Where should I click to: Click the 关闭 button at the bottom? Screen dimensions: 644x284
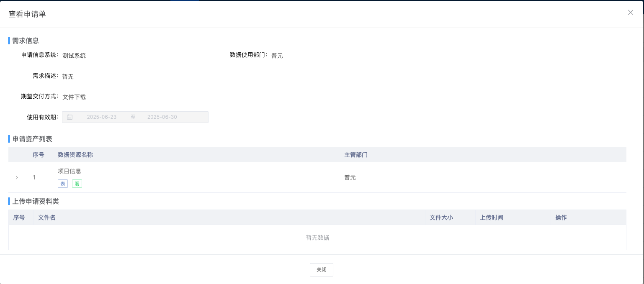pyautogui.click(x=321, y=269)
